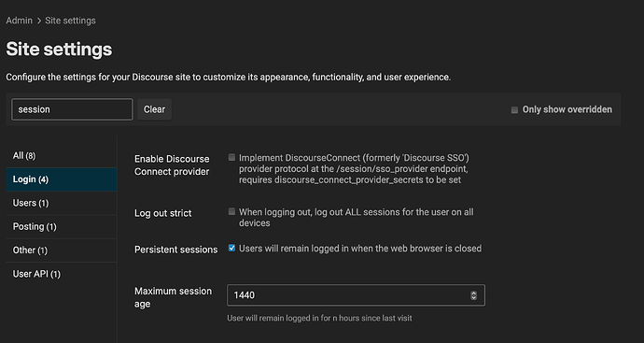The image size is (644, 343).
Task: Select the User API (1) category
Action: tap(62, 274)
